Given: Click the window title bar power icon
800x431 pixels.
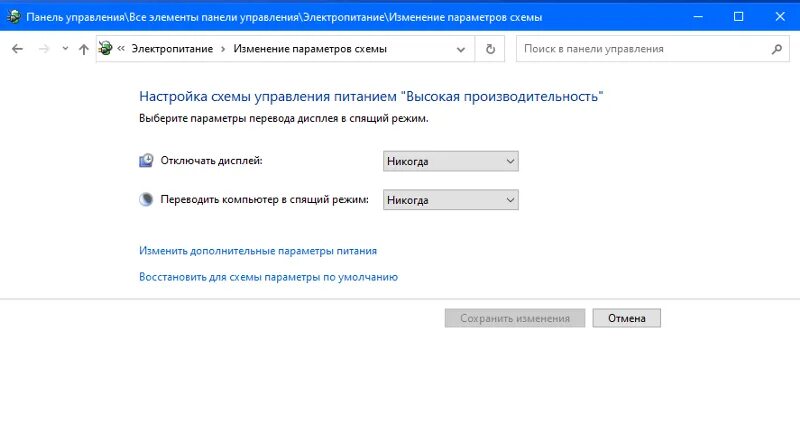Looking at the screenshot, I should coord(14,17).
